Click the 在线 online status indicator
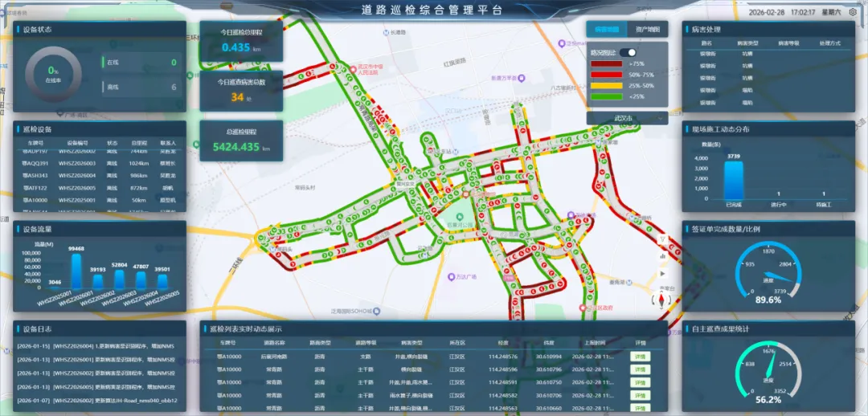Image resolution: width=868 pixels, height=416 pixels. pyautogui.click(x=141, y=63)
